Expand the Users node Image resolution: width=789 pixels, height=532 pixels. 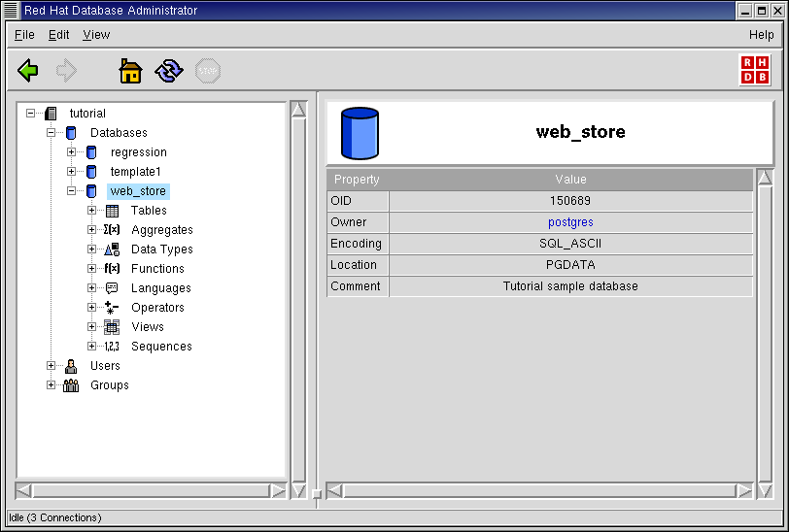[51, 366]
